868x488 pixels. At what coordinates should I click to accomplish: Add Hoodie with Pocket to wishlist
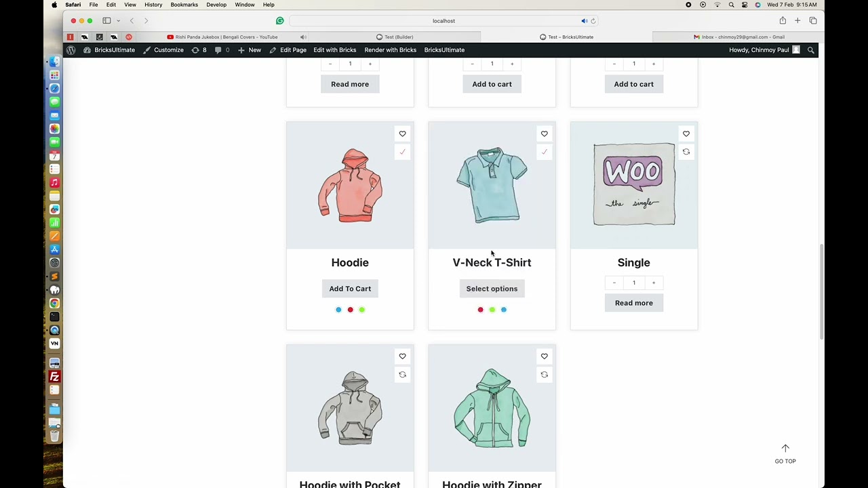coord(402,356)
